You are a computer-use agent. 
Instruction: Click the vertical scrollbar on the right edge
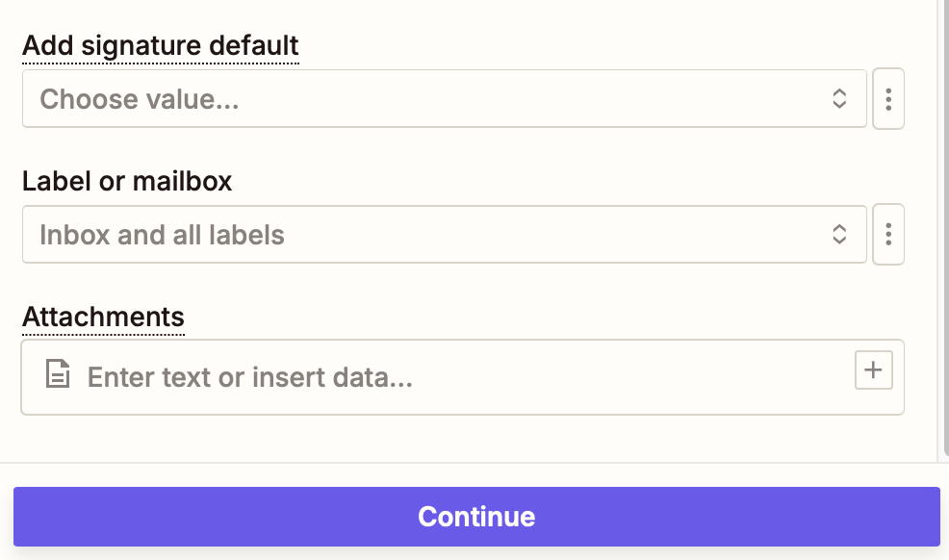click(x=943, y=231)
